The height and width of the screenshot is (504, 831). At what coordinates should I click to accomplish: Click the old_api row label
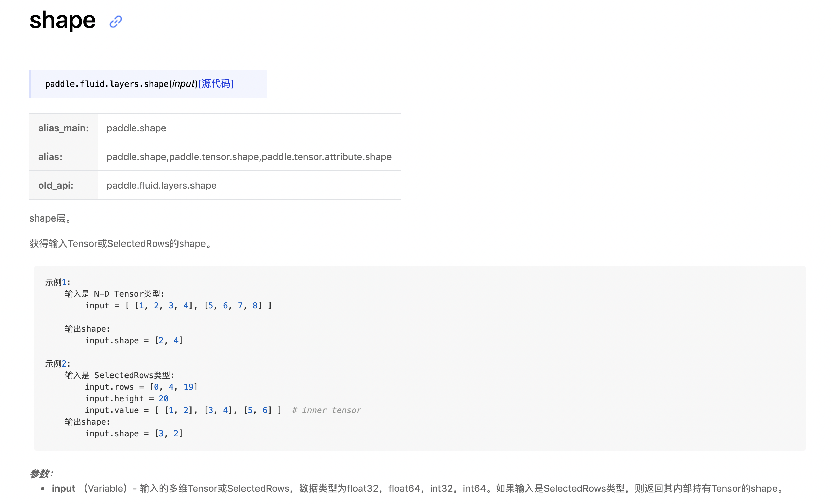click(x=56, y=185)
